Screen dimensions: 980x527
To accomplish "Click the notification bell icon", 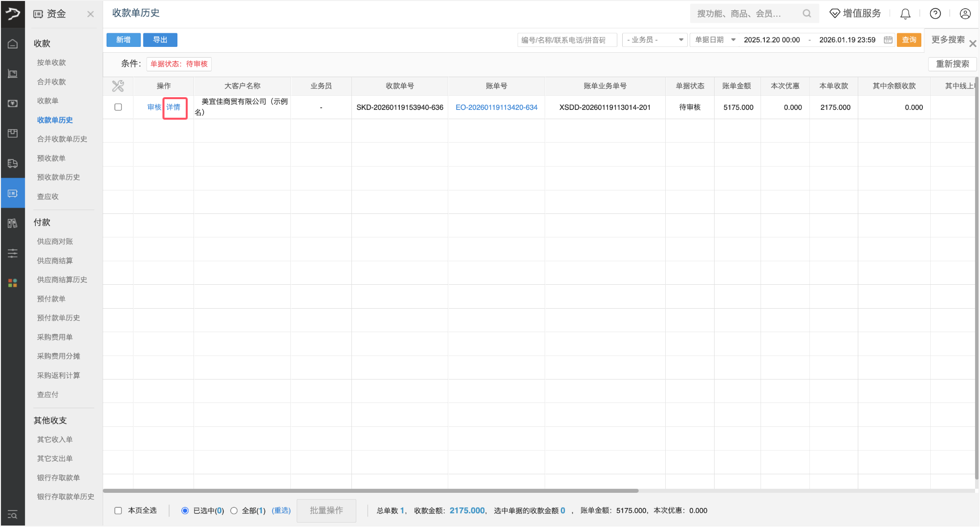I will coord(905,14).
